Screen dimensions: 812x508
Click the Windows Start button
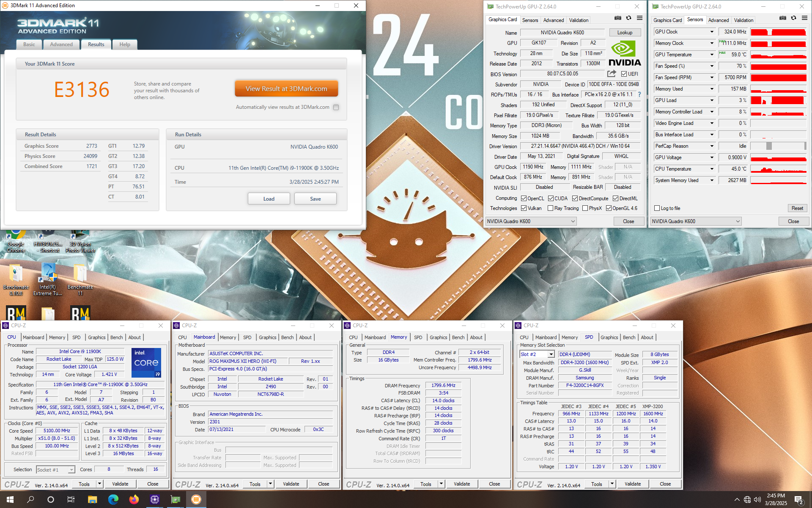tap(10, 500)
